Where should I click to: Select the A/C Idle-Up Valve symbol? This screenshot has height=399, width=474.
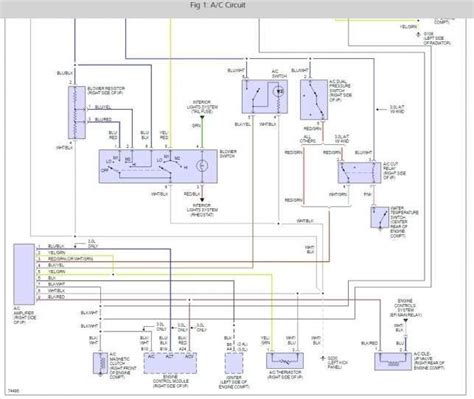click(393, 361)
